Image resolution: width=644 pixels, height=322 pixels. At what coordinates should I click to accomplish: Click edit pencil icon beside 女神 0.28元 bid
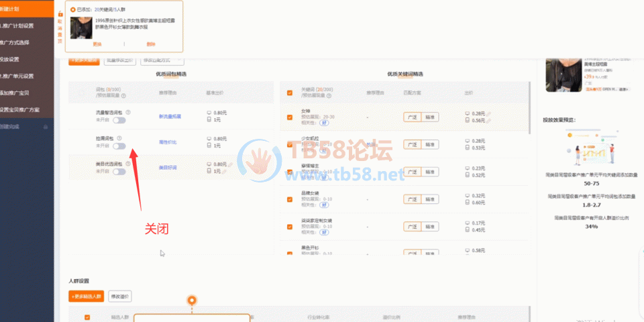coord(488,113)
